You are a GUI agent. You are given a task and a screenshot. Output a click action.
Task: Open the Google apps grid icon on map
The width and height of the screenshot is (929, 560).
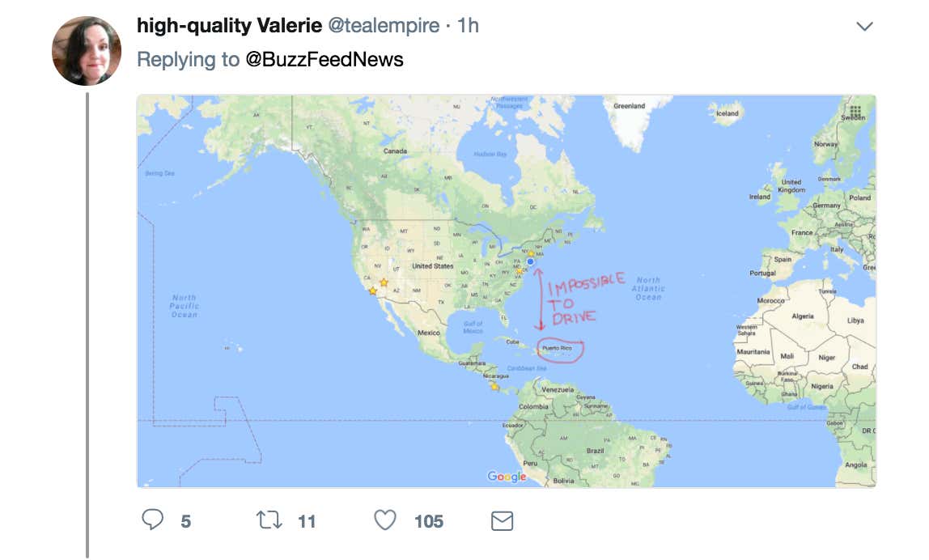click(855, 110)
